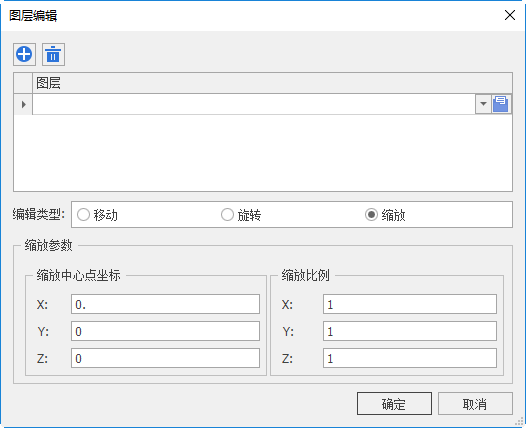Click the empty area of the layer list

point(263,153)
